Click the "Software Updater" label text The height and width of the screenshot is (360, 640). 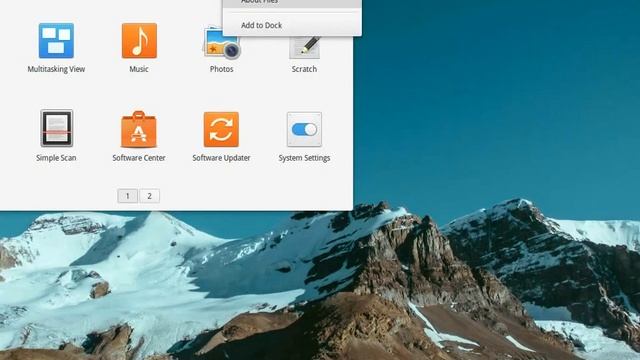(x=221, y=158)
